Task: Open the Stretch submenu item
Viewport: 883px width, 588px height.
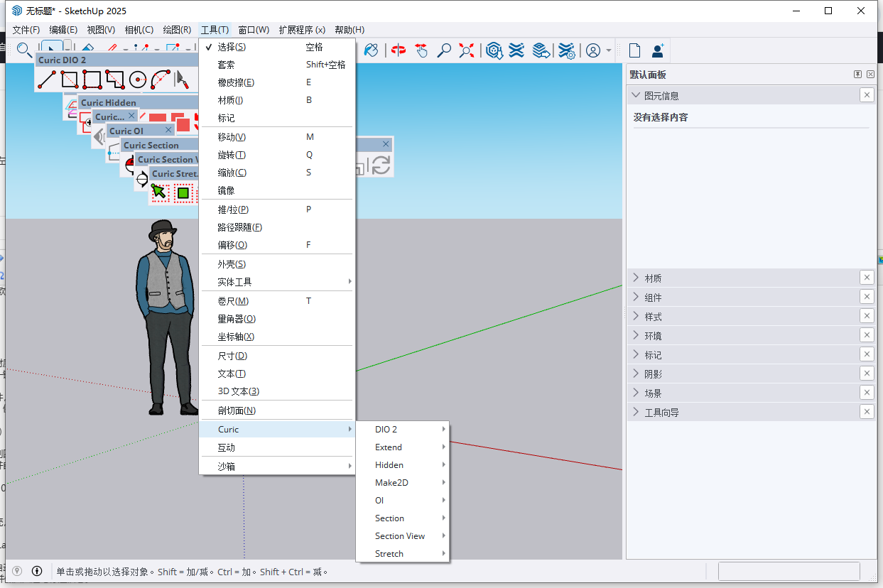Action: click(x=403, y=554)
